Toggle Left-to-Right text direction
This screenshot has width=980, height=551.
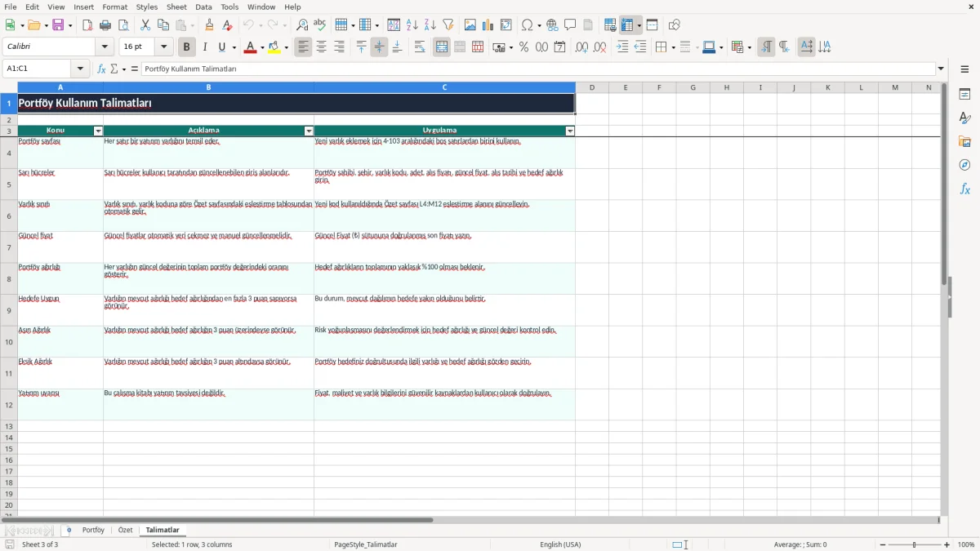[x=766, y=47]
